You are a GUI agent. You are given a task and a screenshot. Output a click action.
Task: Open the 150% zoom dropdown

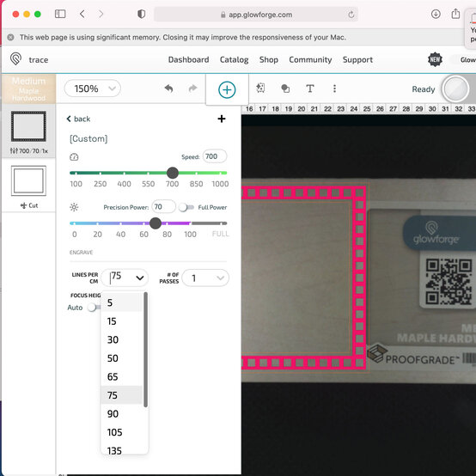pyautogui.click(x=92, y=88)
